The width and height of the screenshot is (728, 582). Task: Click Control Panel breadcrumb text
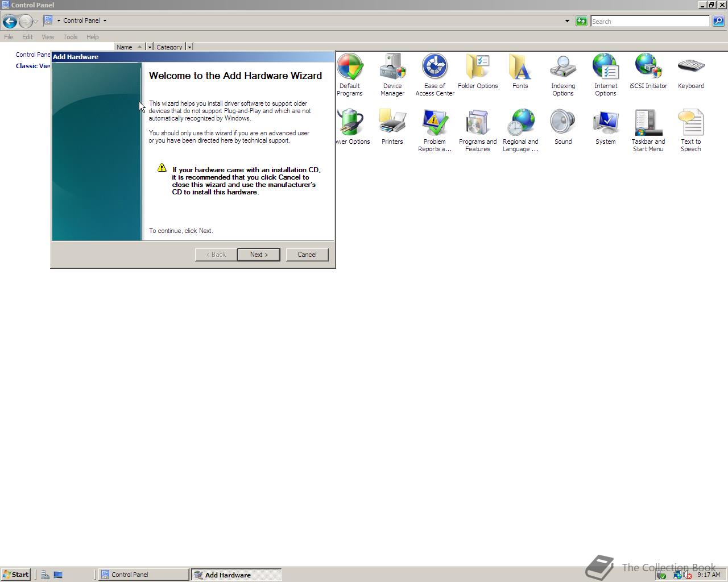[x=81, y=20]
